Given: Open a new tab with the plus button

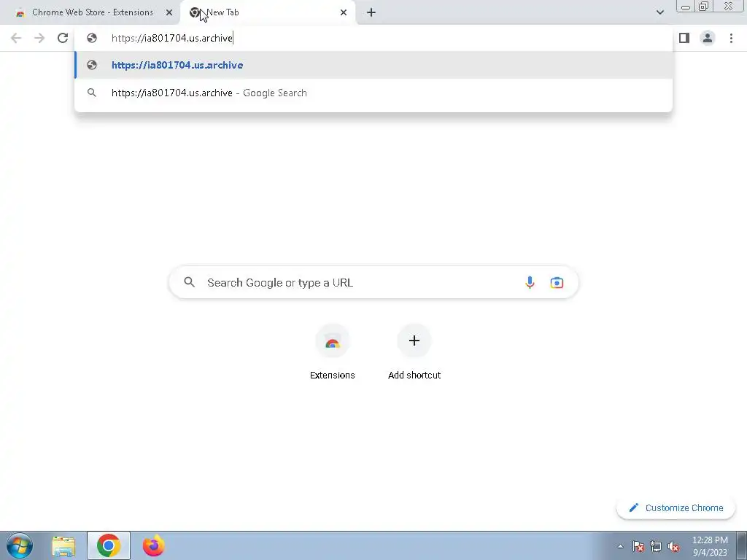Looking at the screenshot, I should tap(371, 12).
